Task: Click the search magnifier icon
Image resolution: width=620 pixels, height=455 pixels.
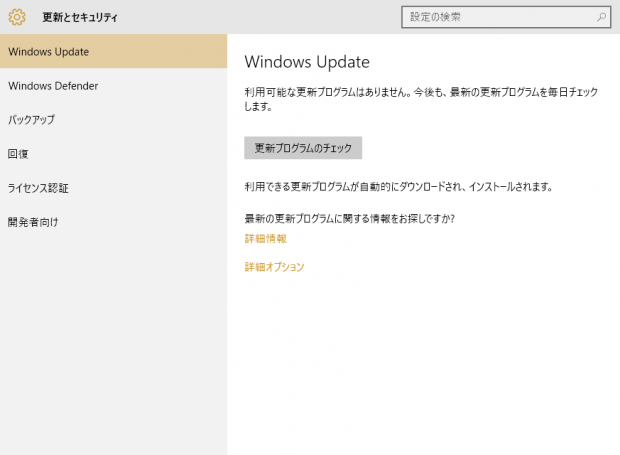Action: (601, 17)
